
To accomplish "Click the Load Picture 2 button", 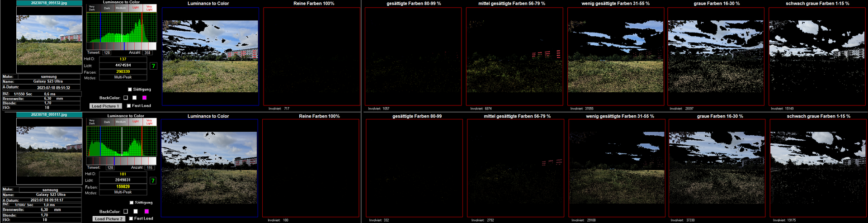I will coord(108,219).
